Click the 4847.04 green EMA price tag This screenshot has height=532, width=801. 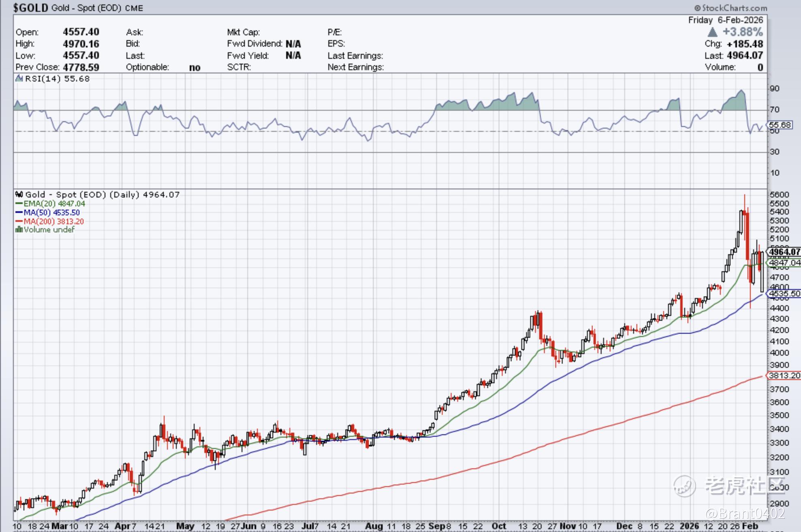784,263
